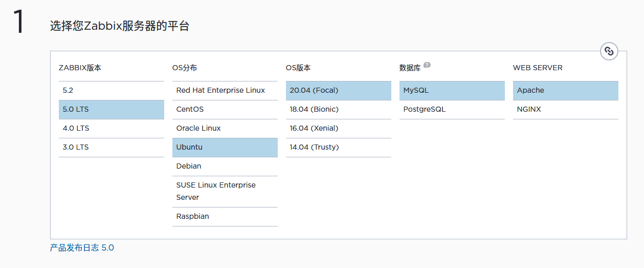Screen dimensions: 644x268
Task: Click the OS版本 column heading
Action: pos(298,68)
